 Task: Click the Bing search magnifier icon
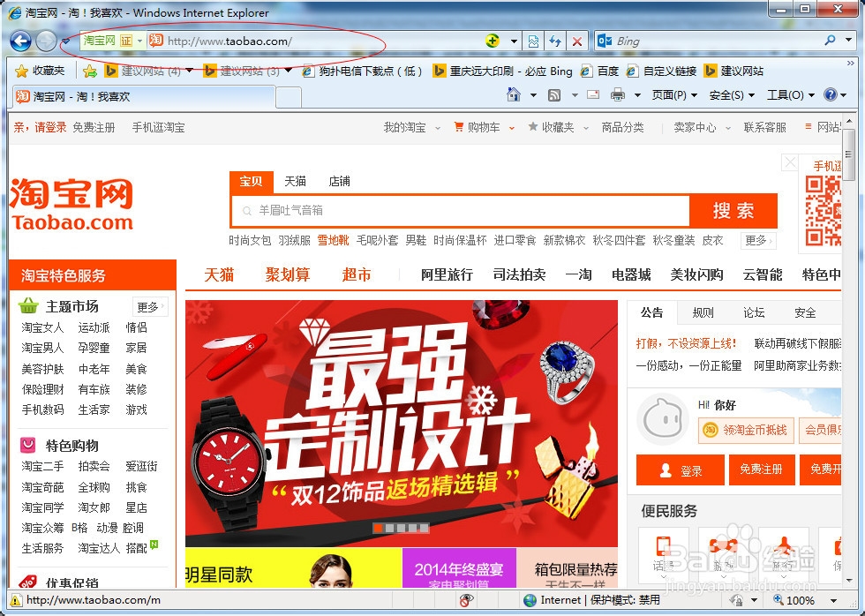(830, 41)
